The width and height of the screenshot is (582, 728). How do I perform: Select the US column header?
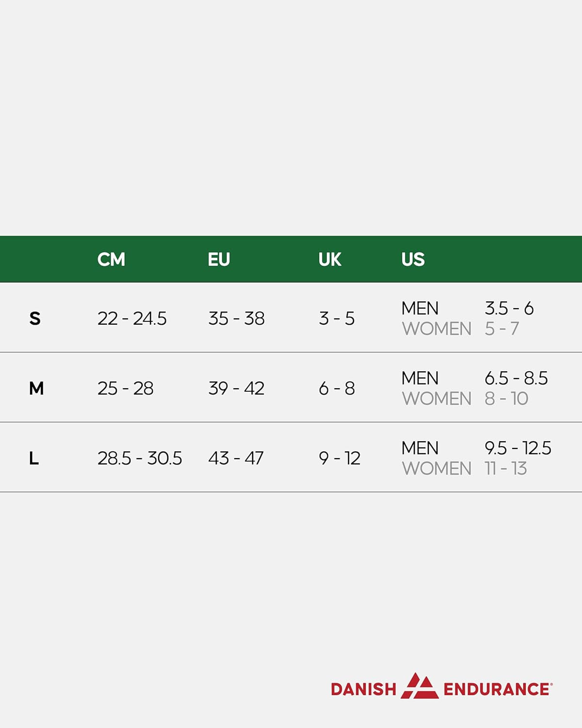(x=413, y=260)
